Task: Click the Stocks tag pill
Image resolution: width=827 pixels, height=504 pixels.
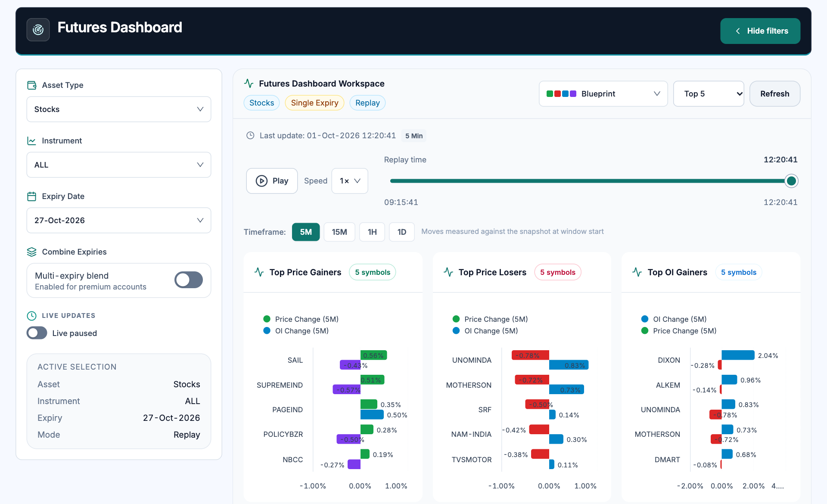Action: (x=262, y=103)
